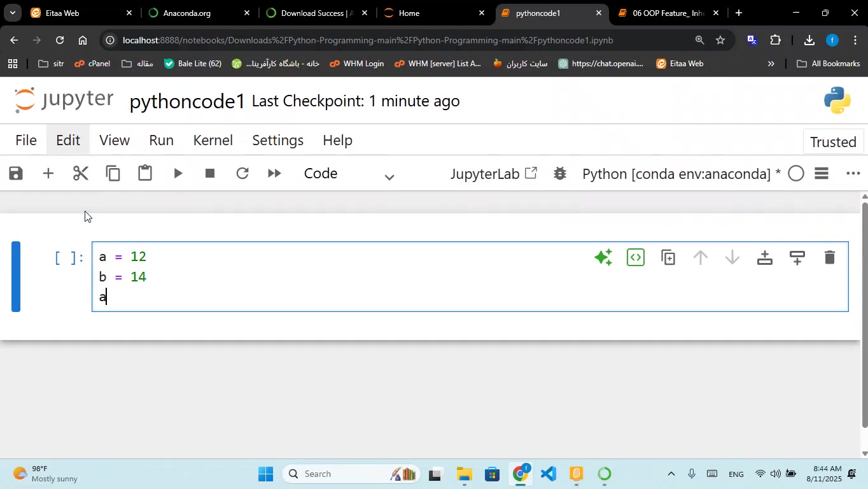
Task: Click the kernel status circle indicator
Action: pyautogui.click(x=795, y=173)
